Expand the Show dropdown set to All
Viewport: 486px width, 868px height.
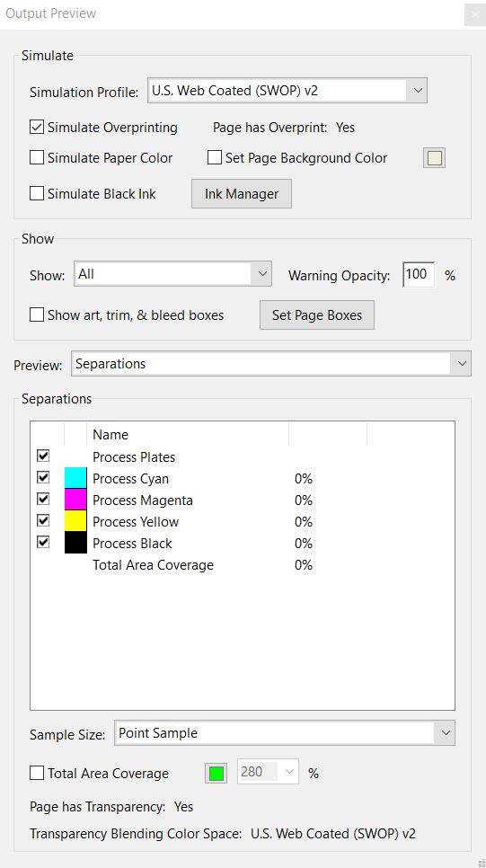(x=172, y=274)
